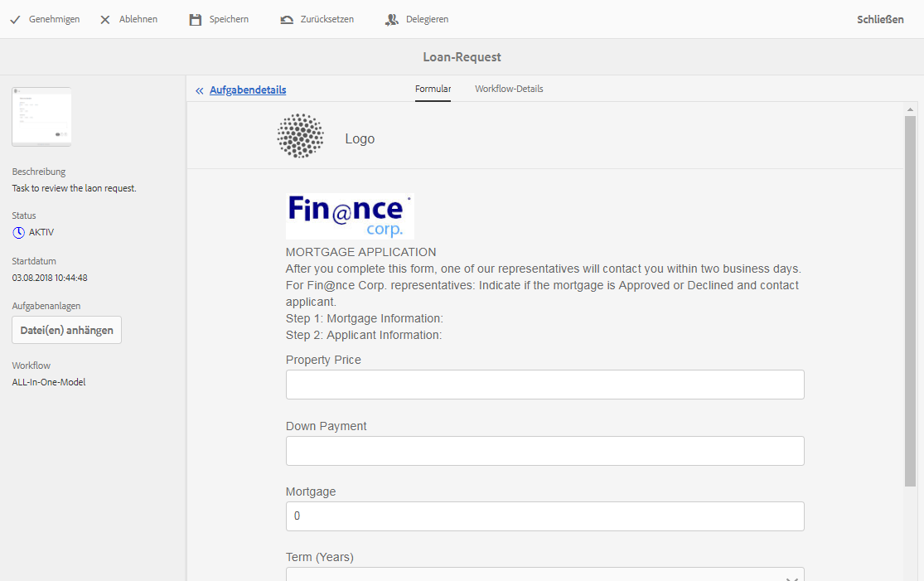Viewport: 924px width, 581px height.
Task: Click the Schließen button
Action: point(880,19)
